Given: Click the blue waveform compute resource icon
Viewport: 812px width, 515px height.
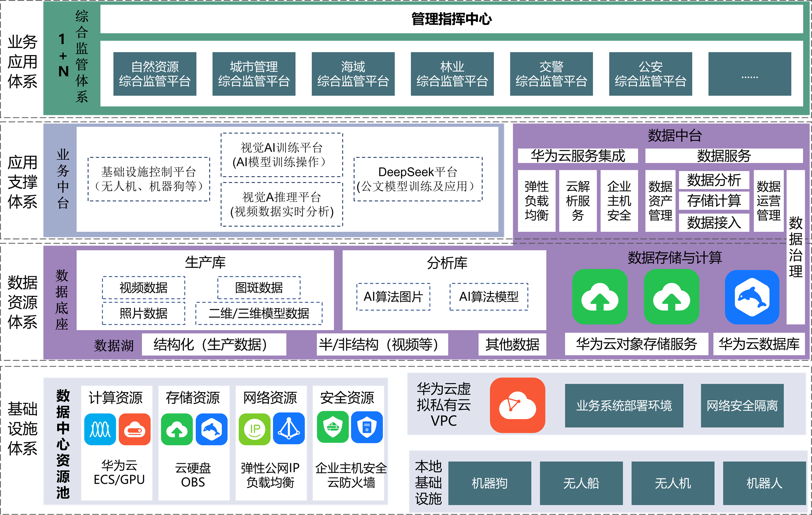Looking at the screenshot, I should click(x=99, y=429).
